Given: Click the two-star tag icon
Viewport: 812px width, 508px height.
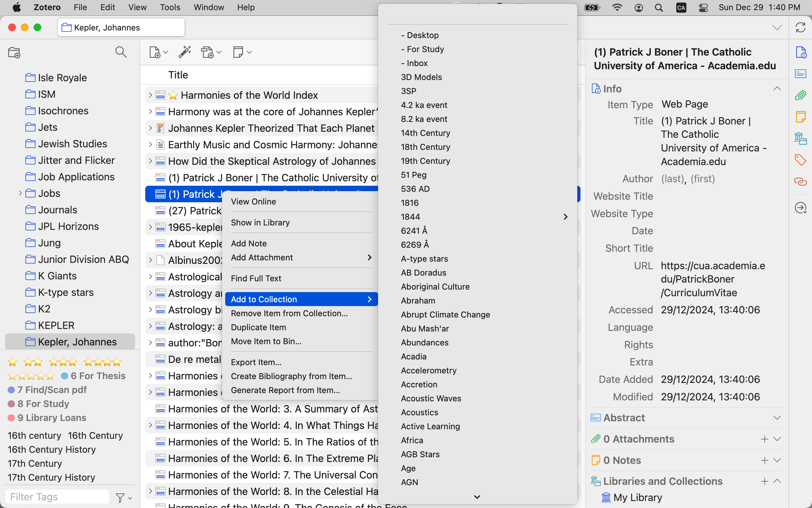Looking at the screenshot, I should (33, 362).
